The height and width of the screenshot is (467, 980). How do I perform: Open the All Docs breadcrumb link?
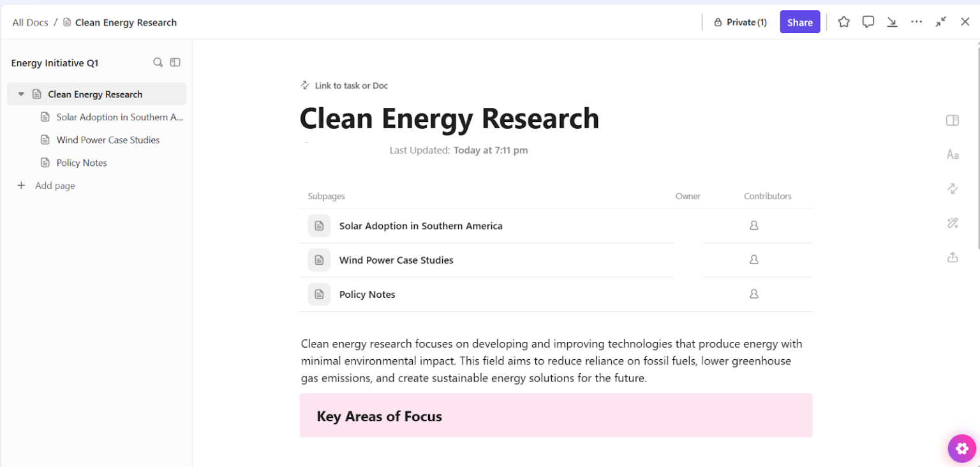(30, 22)
